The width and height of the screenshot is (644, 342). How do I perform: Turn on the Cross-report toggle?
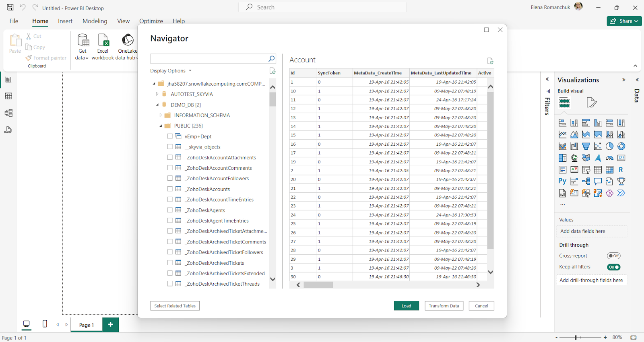click(613, 256)
